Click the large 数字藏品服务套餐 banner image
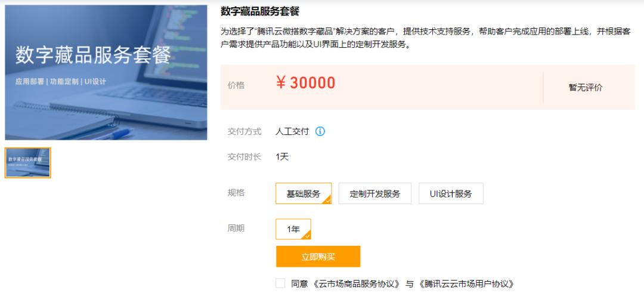The height and width of the screenshot is (302, 644). click(106, 73)
